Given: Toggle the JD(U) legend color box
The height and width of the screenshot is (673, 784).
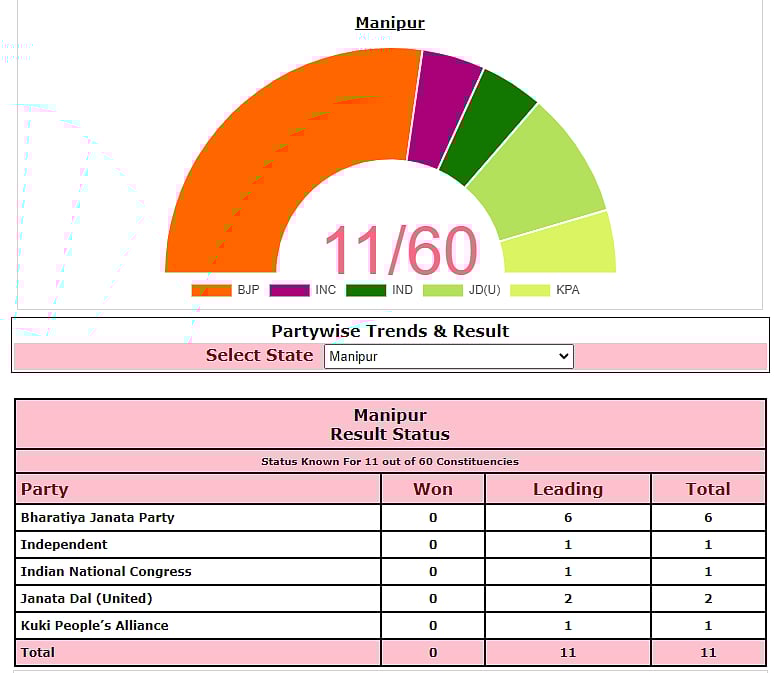Looking at the screenshot, I should tap(442, 290).
